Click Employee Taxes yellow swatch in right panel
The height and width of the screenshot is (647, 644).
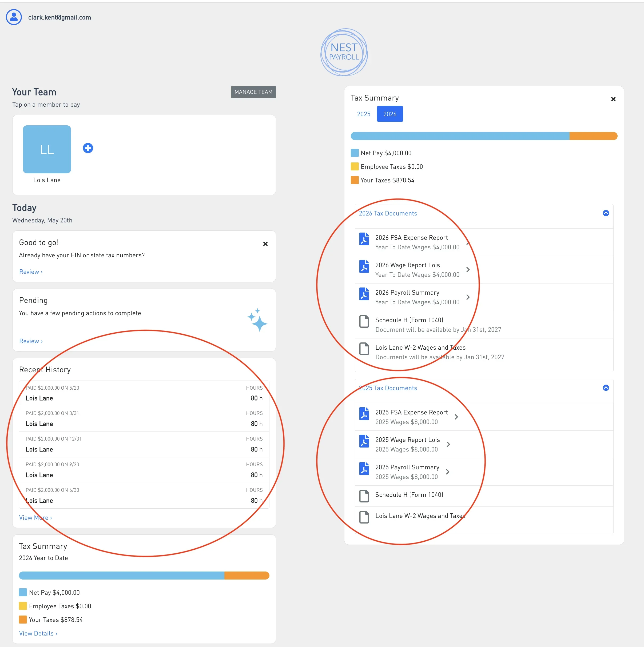[x=355, y=166]
